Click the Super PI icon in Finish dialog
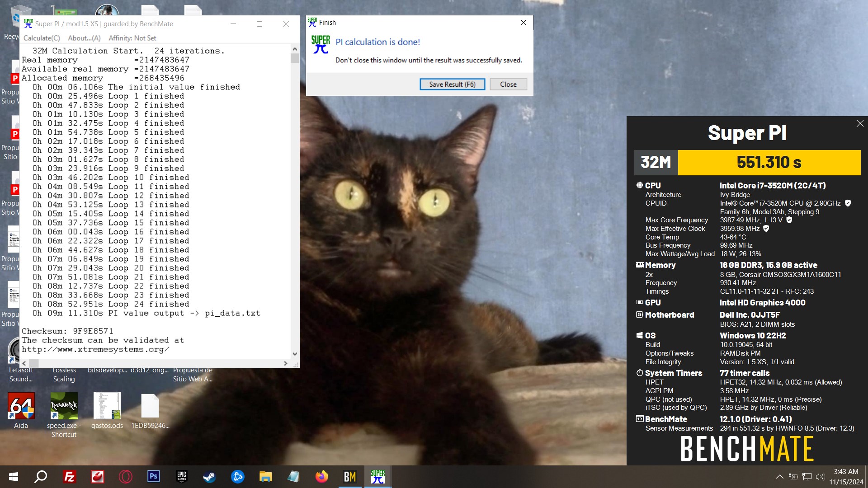This screenshot has height=488, width=868. (321, 45)
